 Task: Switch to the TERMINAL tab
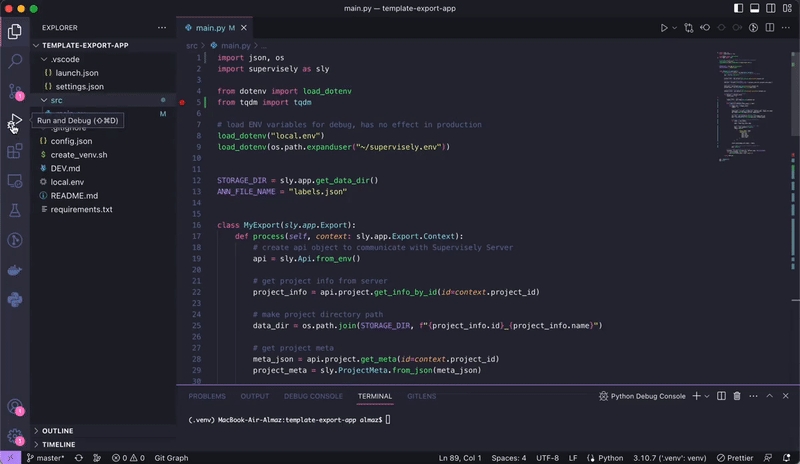(x=375, y=396)
